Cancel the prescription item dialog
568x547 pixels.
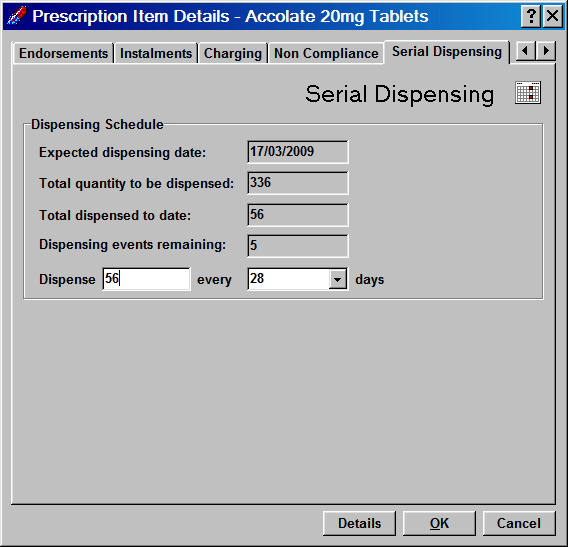pyautogui.click(x=519, y=523)
